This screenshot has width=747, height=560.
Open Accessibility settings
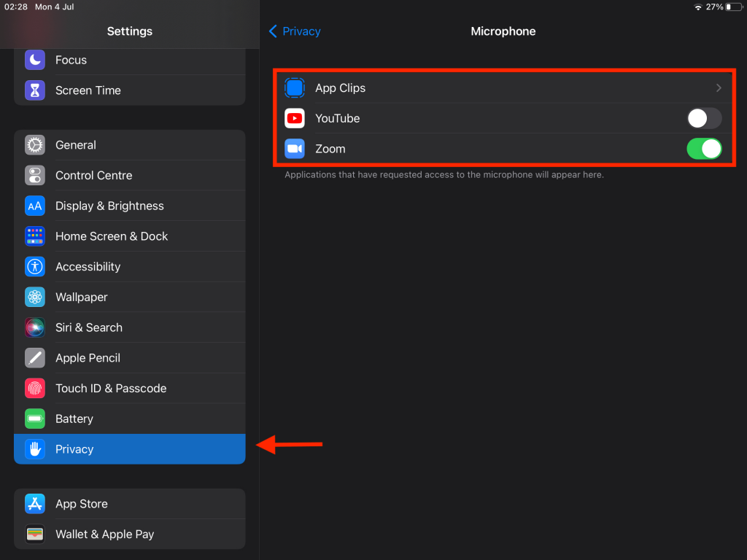tap(130, 267)
